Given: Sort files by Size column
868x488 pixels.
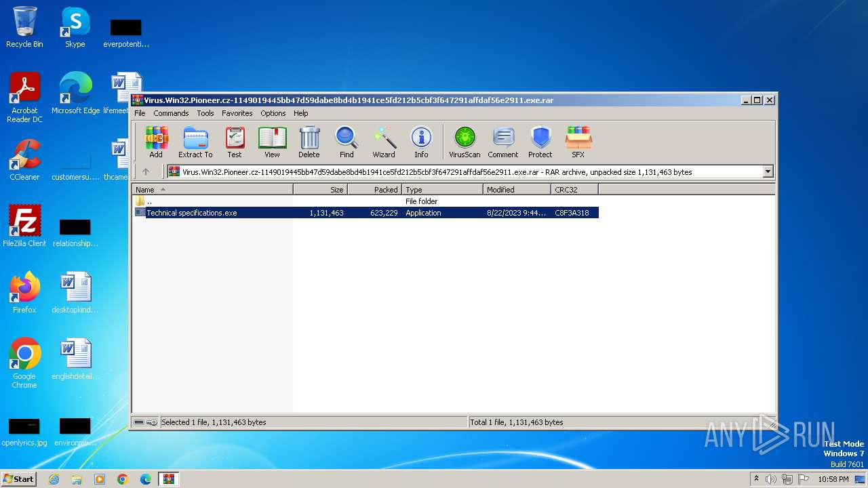Looking at the screenshot, I should click(321, 190).
